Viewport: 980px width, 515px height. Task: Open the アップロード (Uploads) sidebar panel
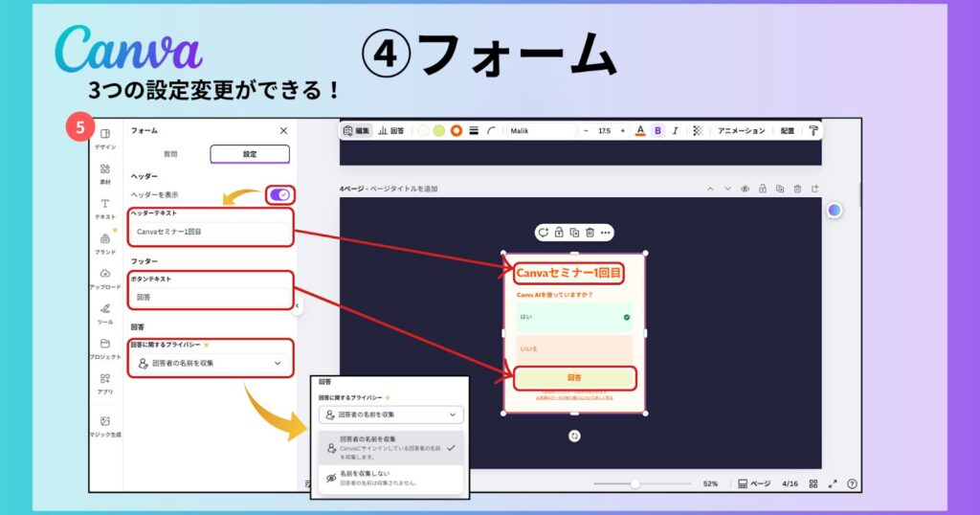click(x=105, y=279)
